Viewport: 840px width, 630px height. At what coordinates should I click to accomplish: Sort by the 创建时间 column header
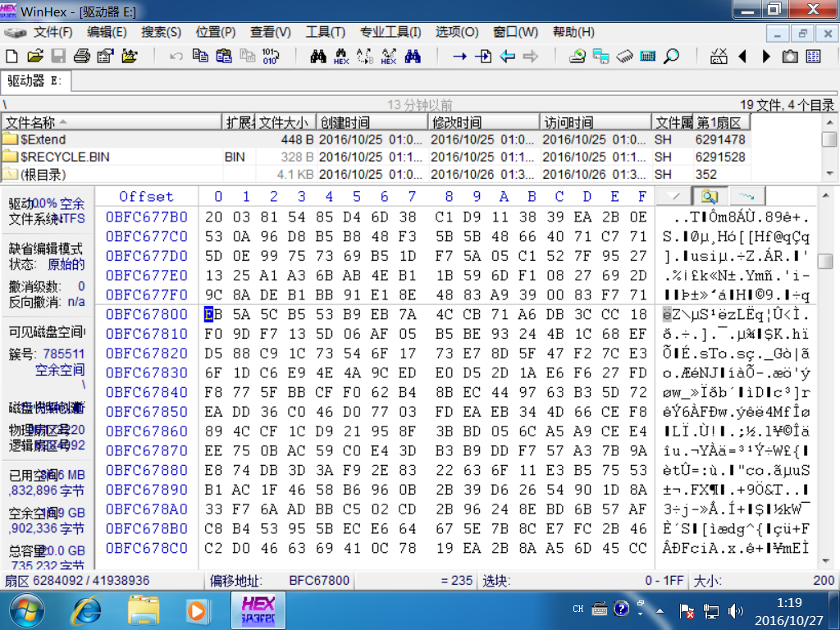coord(372,122)
